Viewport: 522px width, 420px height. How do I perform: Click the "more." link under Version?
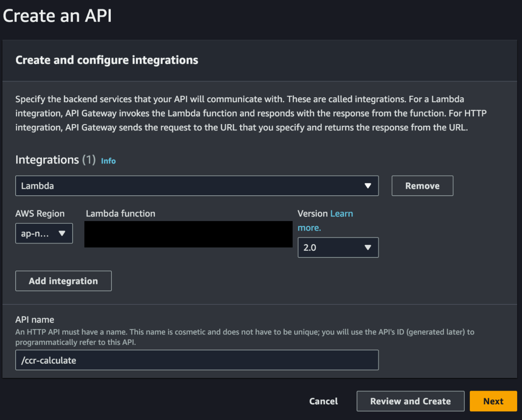coord(309,228)
